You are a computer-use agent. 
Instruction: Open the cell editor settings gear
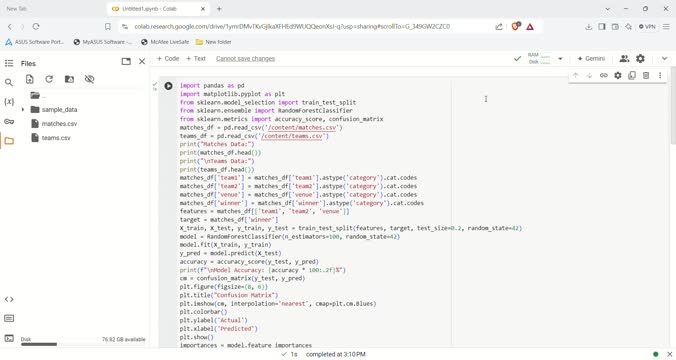618,75
